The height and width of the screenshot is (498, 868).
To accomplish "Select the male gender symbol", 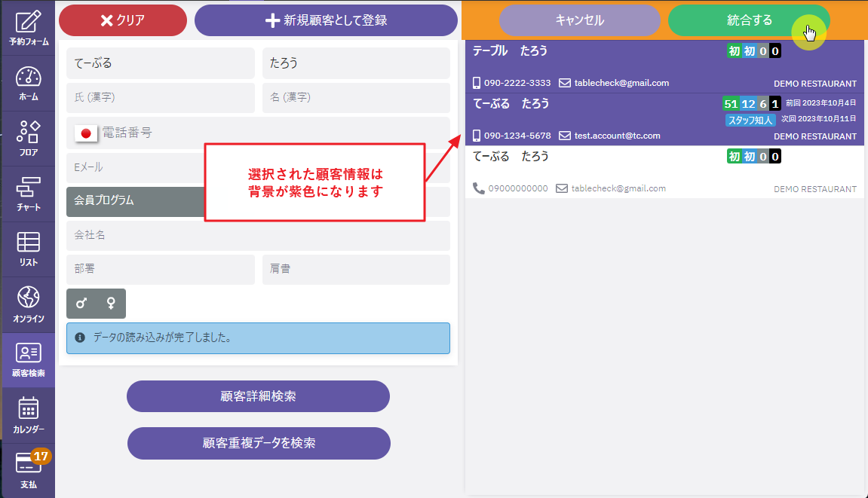I will click(81, 303).
